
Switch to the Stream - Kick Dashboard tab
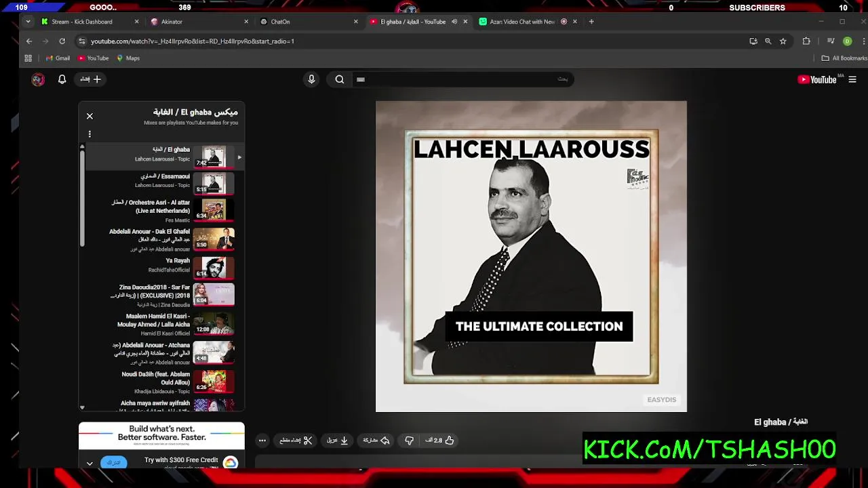tap(89, 22)
